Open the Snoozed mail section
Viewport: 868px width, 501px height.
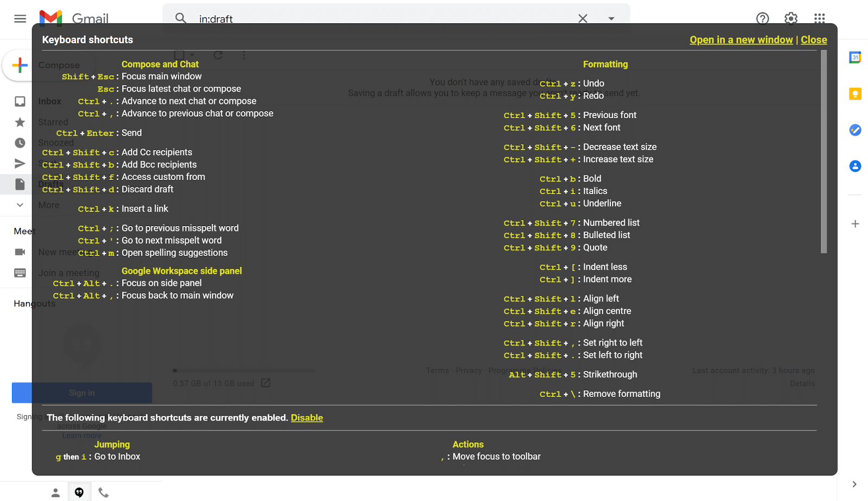[20, 142]
